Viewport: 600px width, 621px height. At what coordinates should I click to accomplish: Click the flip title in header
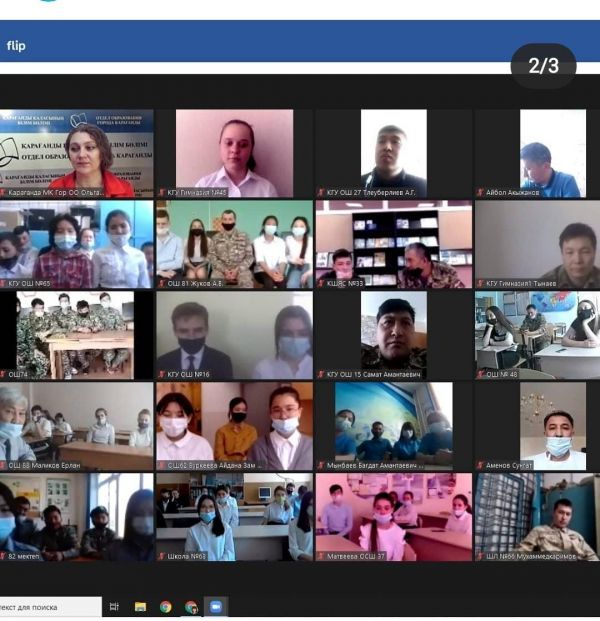pyautogui.click(x=16, y=46)
